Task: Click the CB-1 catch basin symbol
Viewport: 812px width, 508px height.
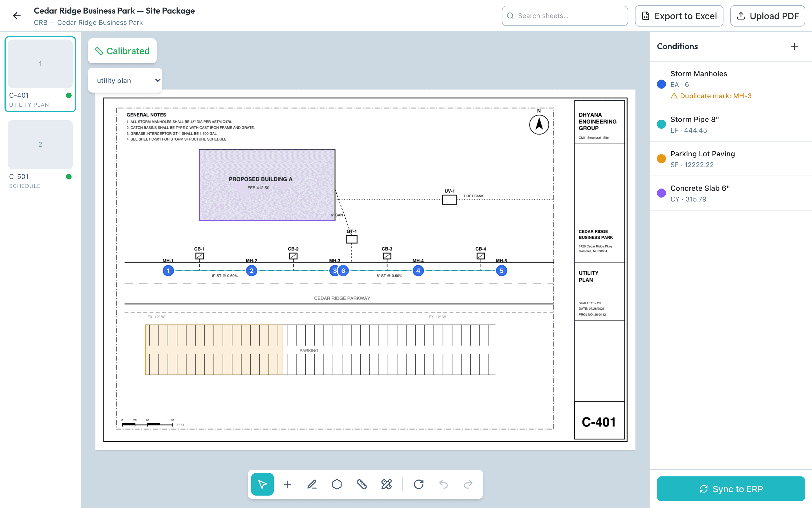Action: click(x=200, y=256)
